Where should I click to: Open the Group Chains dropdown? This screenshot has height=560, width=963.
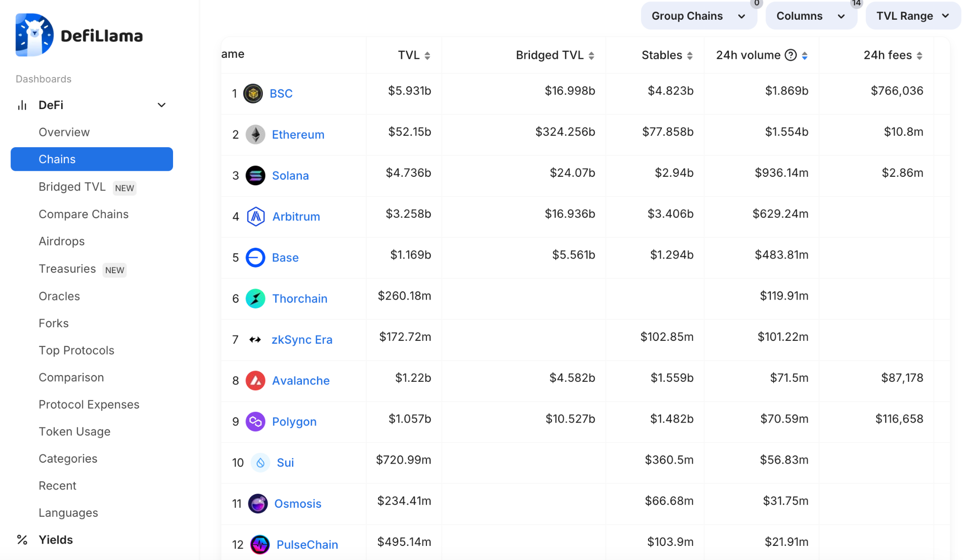(x=699, y=16)
